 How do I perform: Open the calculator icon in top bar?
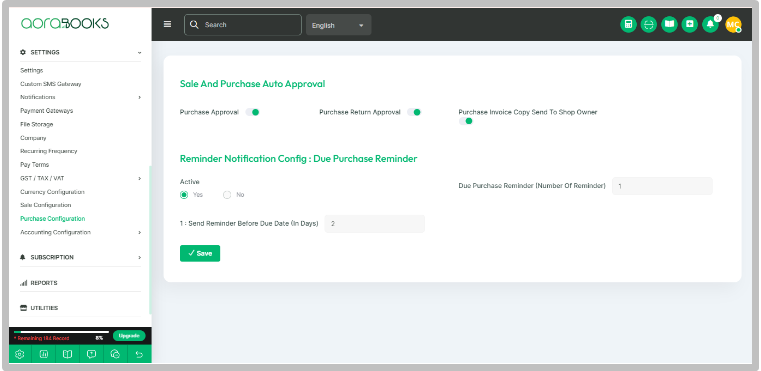(x=628, y=25)
